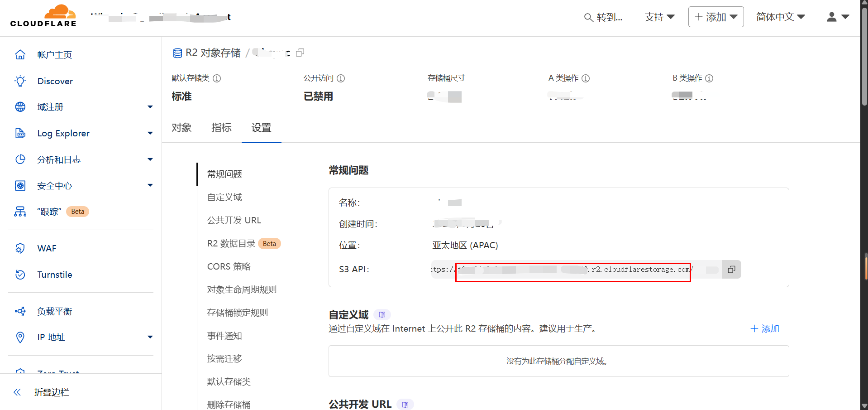
Task: Go to 公共开发 URL settings section
Action: [x=234, y=220]
